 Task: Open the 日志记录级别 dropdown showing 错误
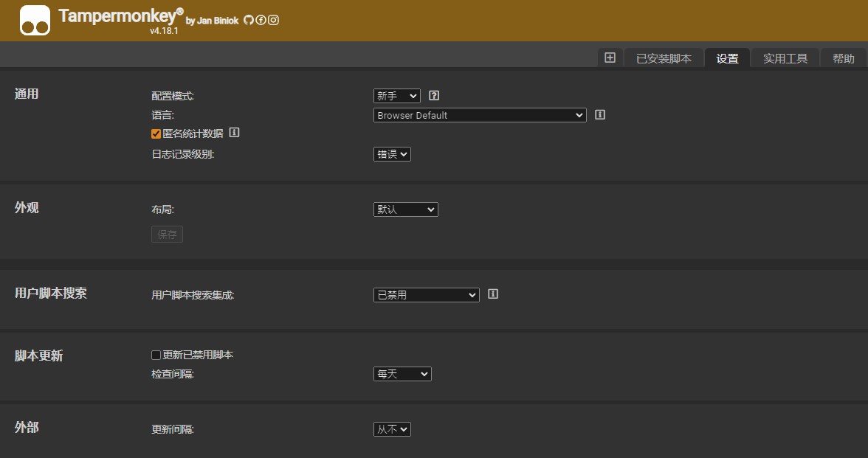click(392, 154)
